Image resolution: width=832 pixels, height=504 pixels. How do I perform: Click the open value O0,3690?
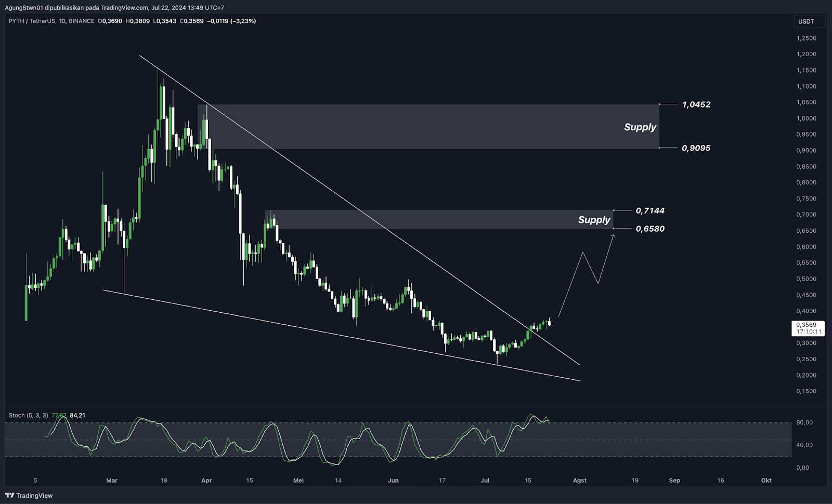coord(110,21)
